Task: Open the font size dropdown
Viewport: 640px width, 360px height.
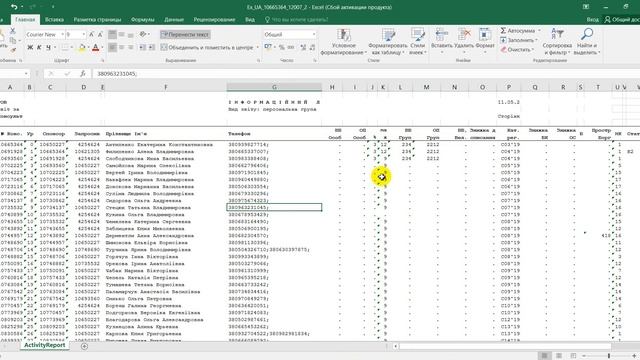Action: [x=83, y=35]
